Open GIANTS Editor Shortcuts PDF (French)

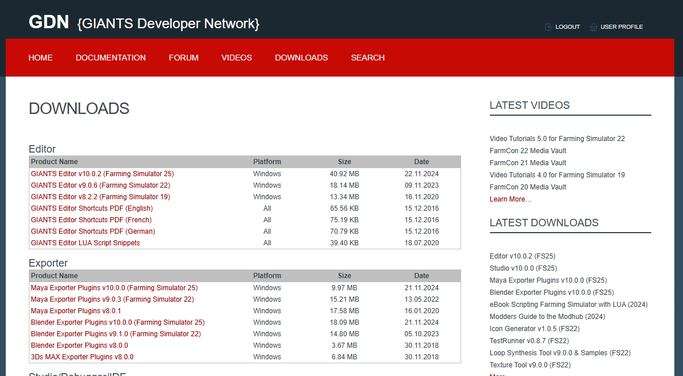point(91,220)
